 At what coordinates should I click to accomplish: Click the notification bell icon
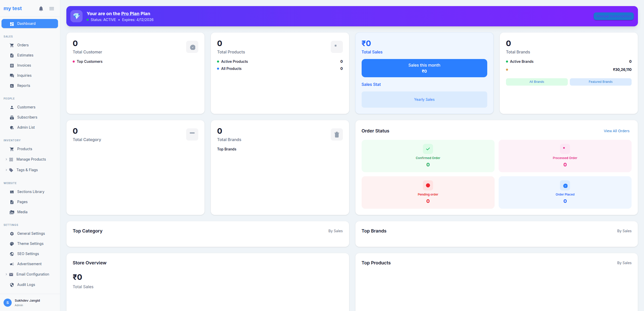pyautogui.click(x=41, y=8)
